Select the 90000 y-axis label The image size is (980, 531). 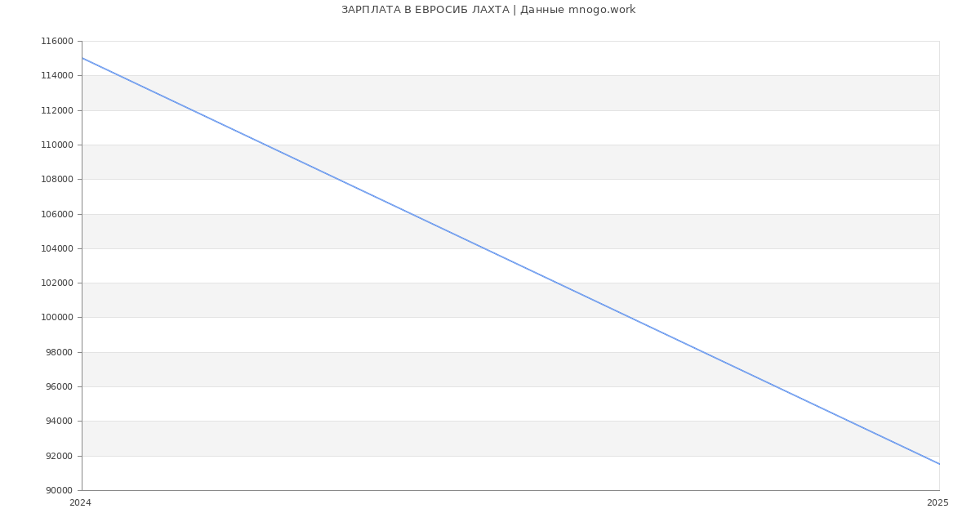click(60, 491)
